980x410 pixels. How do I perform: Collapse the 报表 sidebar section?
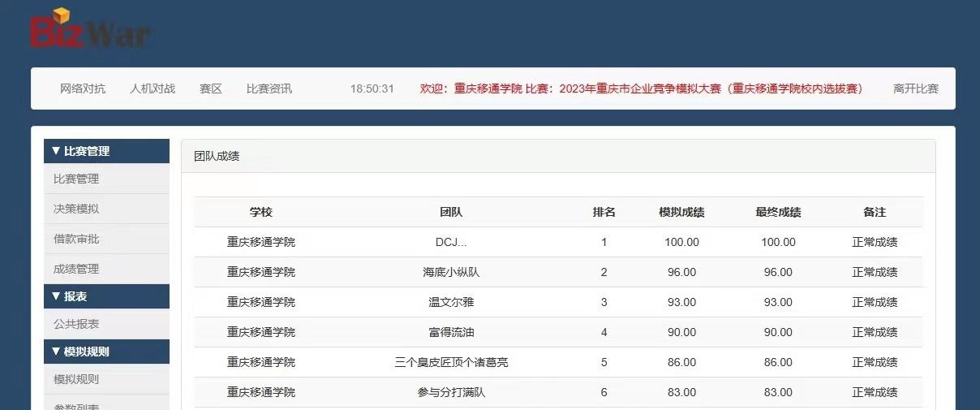[x=106, y=296]
